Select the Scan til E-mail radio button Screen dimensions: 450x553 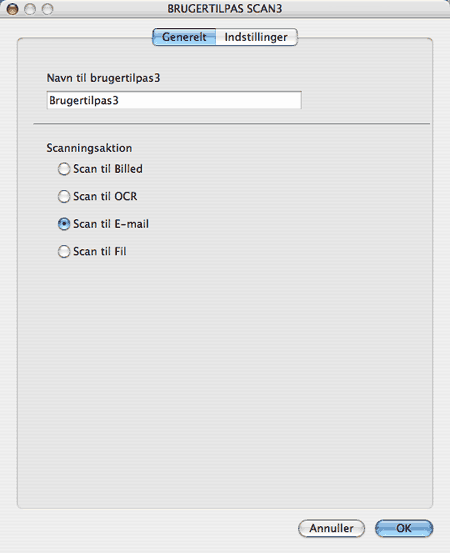pyautogui.click(x=64, y=224)
